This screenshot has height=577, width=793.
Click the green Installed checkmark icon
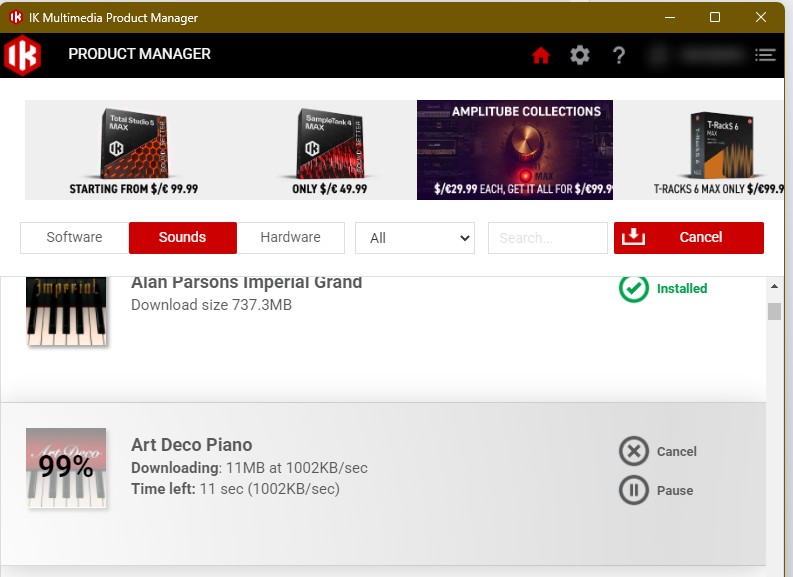(634, 288)
